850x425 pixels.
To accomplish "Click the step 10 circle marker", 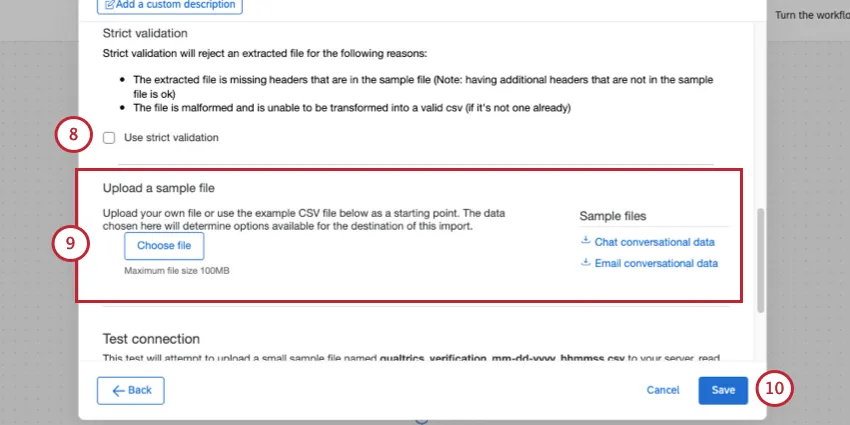I will tap(773, 389).
